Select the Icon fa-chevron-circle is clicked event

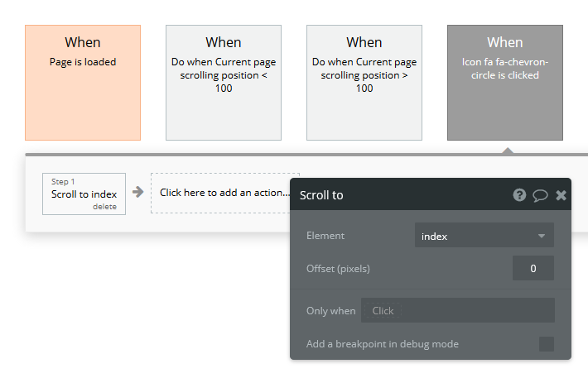(x=505, y=83)
